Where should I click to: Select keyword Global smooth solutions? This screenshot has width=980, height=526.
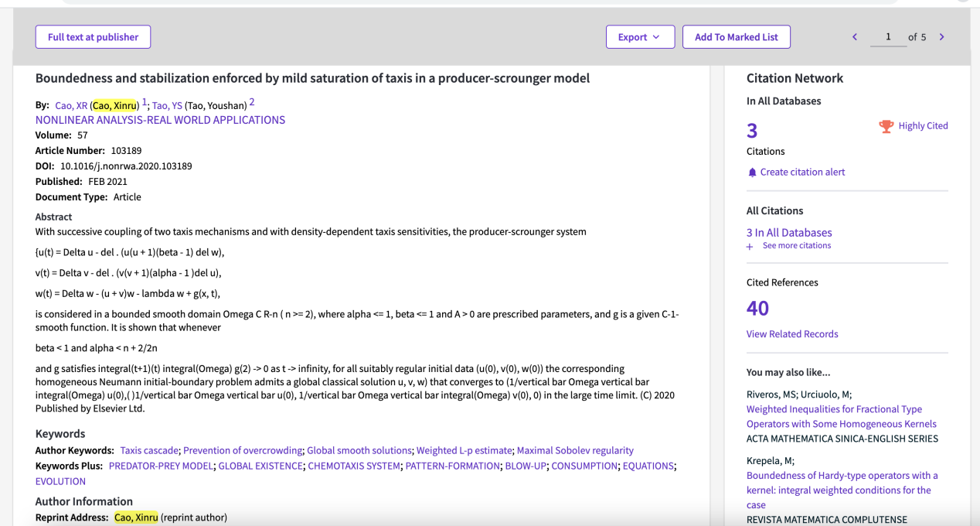pyautogui.click(x=359, y=450)
